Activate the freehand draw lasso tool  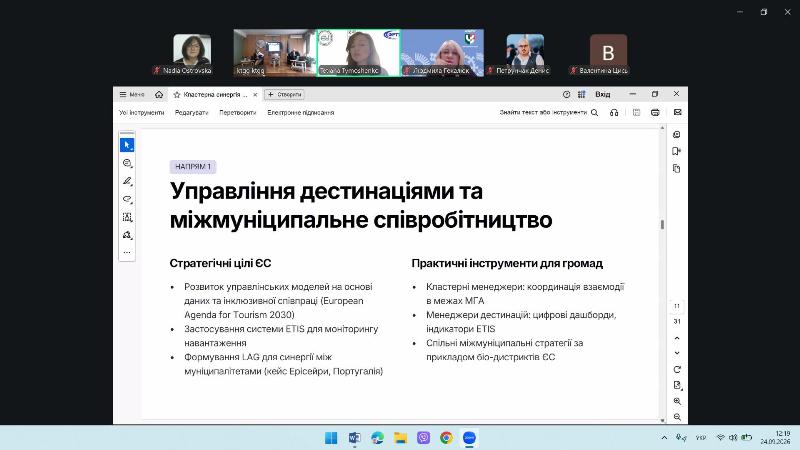tap(127, 199)
